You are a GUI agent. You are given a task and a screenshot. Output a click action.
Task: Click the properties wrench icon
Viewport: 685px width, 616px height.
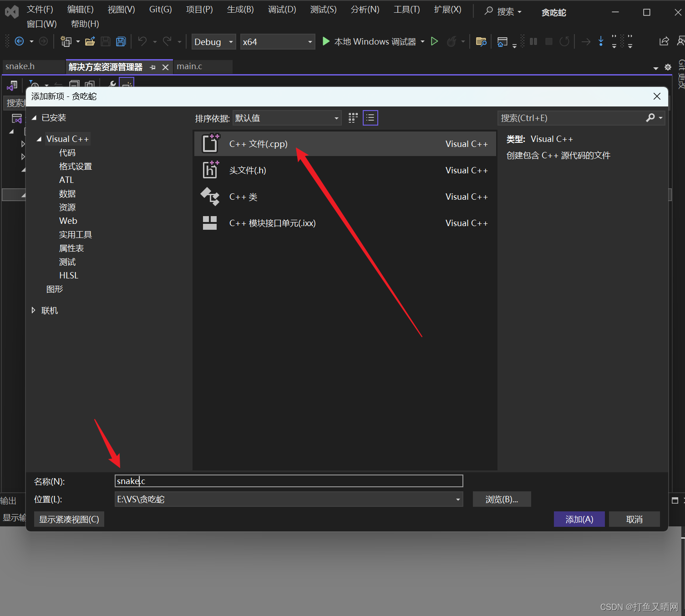[x=112, y=85]
